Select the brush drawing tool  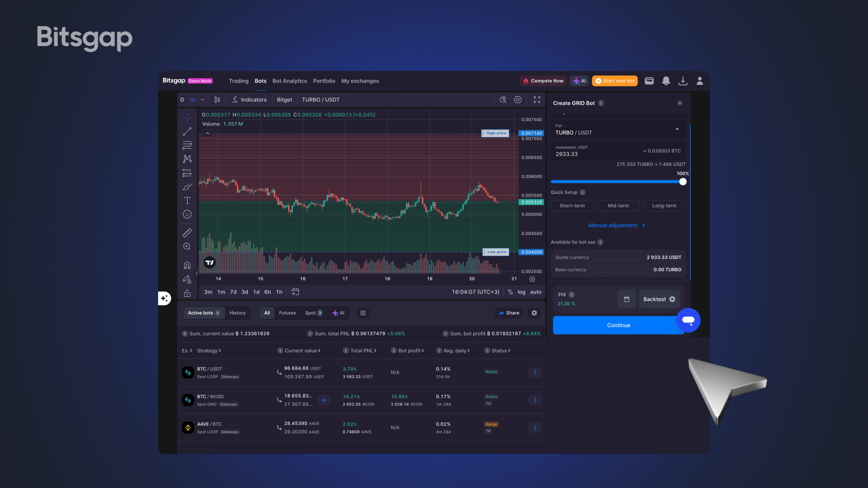click(x=187, y=187)
